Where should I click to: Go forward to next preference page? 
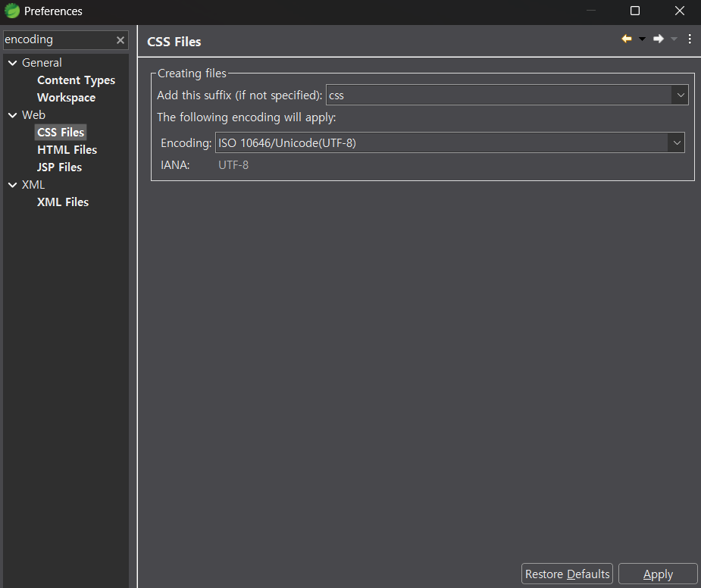[x=659, y=39]
